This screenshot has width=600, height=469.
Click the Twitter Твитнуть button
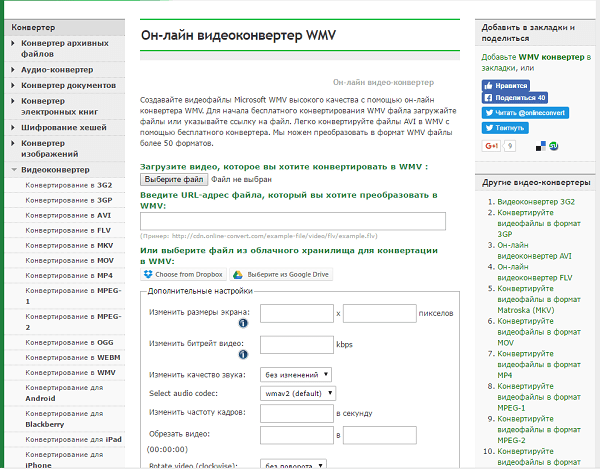coord(506,128)
